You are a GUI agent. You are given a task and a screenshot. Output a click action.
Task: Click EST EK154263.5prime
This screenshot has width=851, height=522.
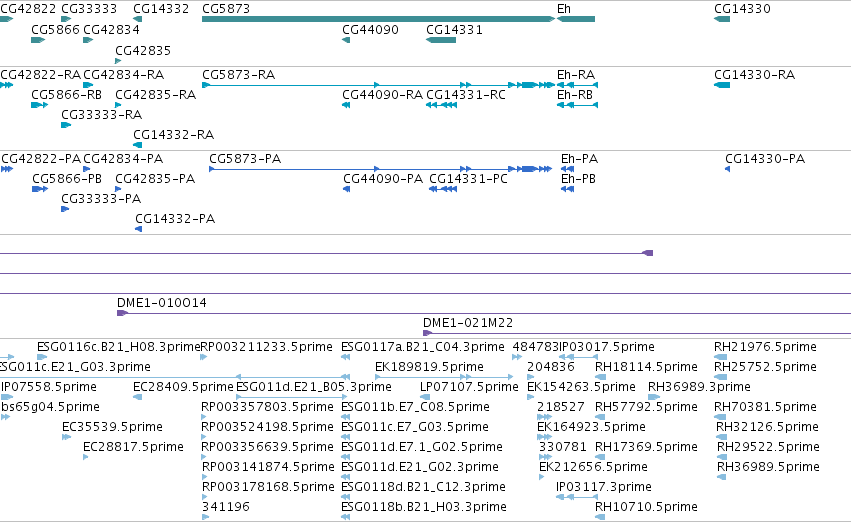[581, 387]
